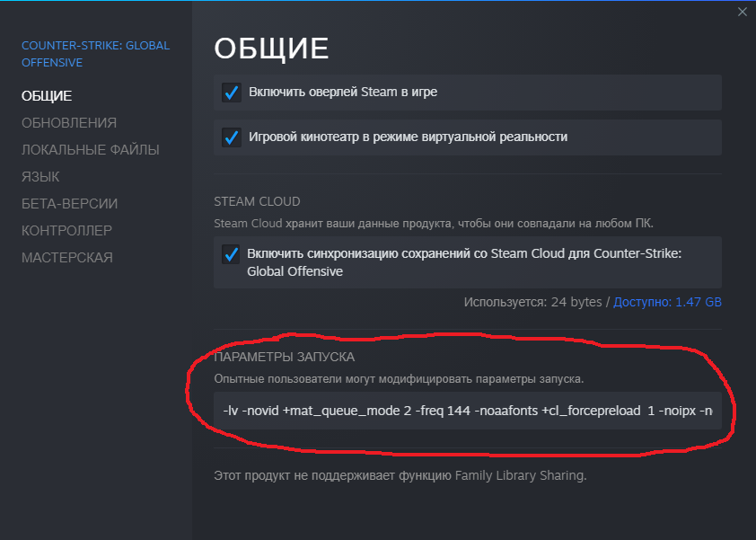
Task: Toggle the VR game theater checkbox
Action: (x=232, y=137)
